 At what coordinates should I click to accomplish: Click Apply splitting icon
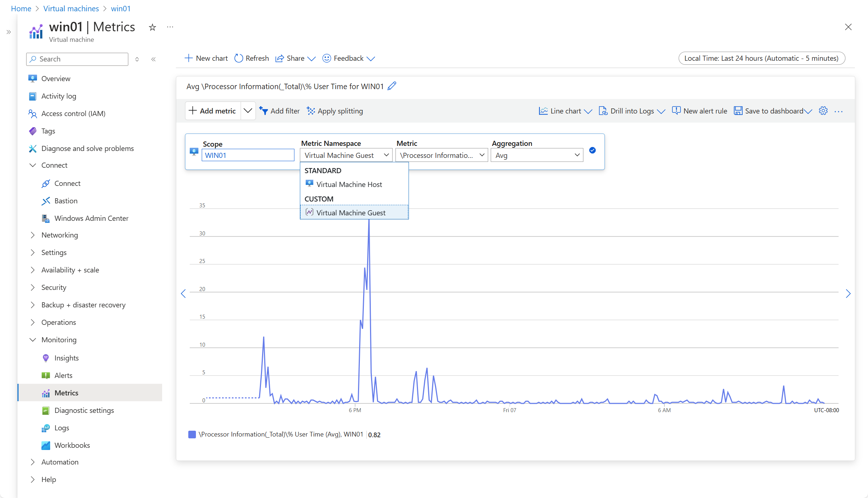tap(311, 111)
